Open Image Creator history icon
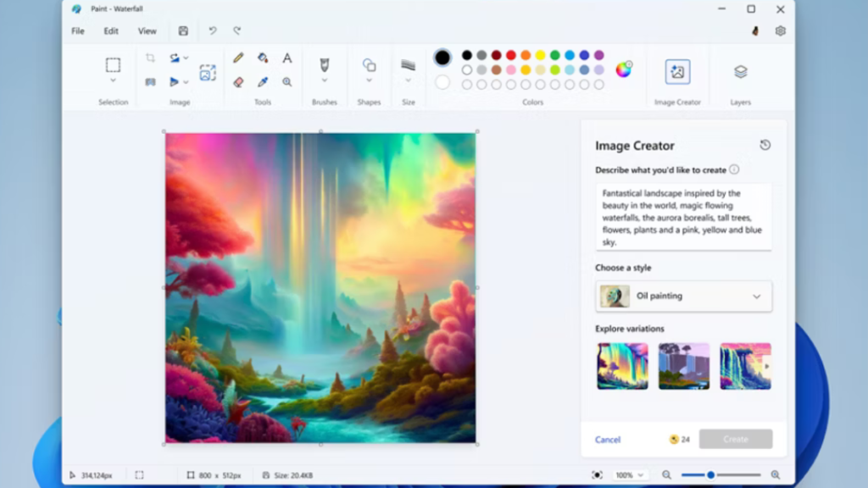The height and width of the screenshot is (488, 868). pyautogui.click(x=765, y=145)
